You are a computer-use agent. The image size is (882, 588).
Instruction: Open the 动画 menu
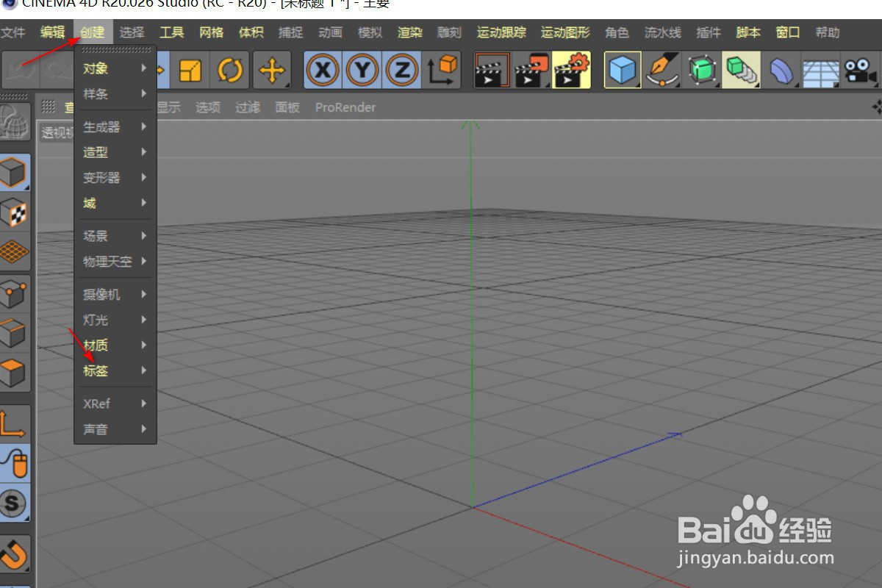[x=331, y=32]
